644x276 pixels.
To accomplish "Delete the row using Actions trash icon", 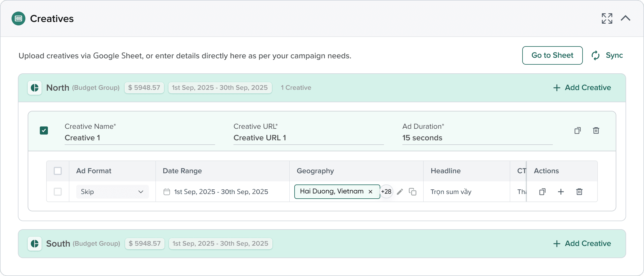I will [x=579, y=192].
